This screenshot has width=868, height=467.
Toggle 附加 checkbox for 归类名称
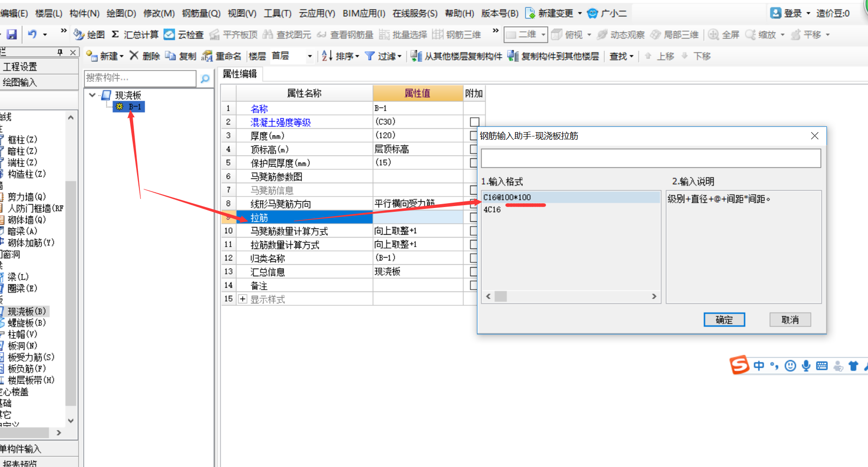[474, 258]
